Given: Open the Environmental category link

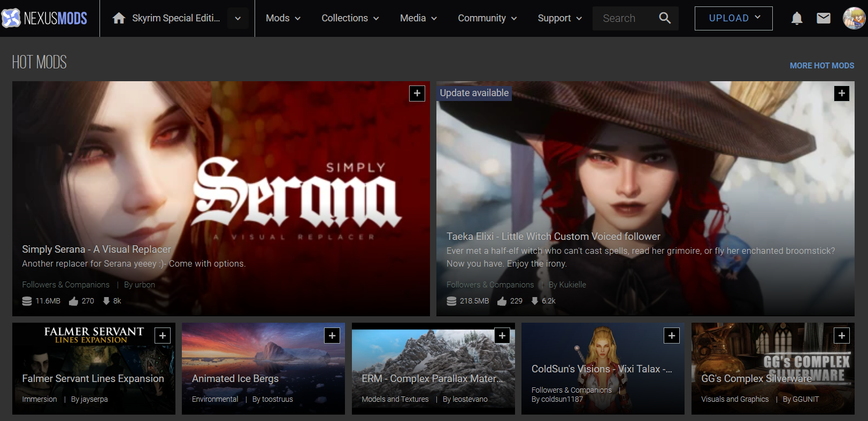Looking at the screenshot, I should (x=215, y=399).
